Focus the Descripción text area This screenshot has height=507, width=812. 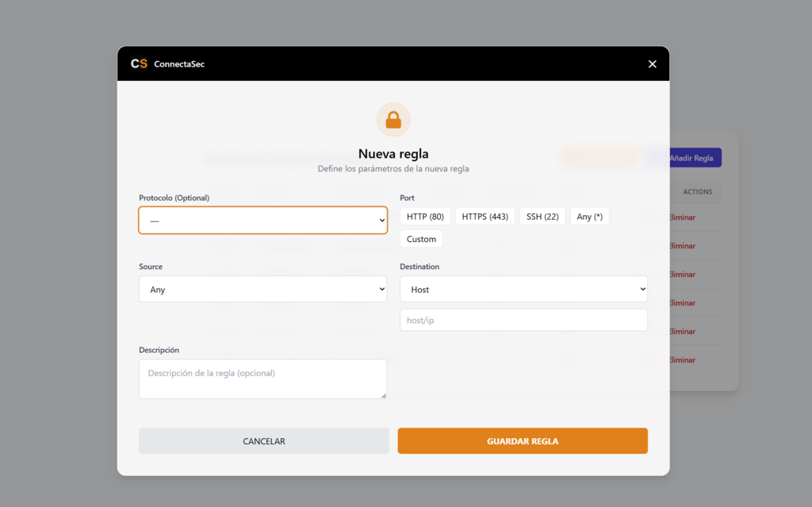point(262,378)
